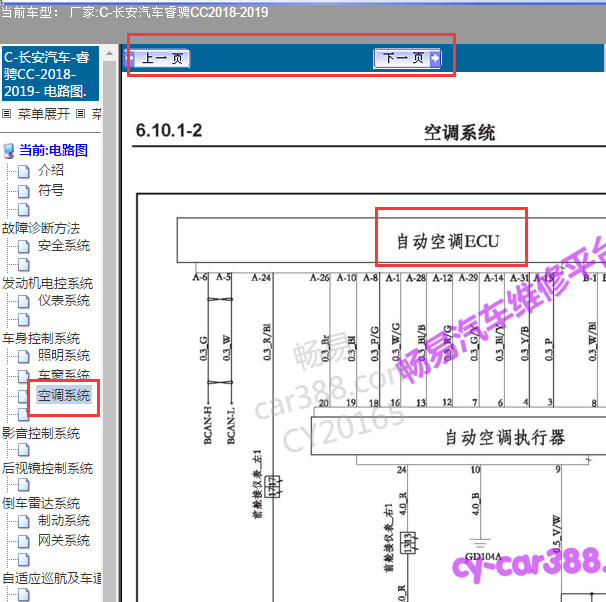Select 车身控制系统 in the tree
This screenshot has height=602, width=606.
tap(41, 338)
